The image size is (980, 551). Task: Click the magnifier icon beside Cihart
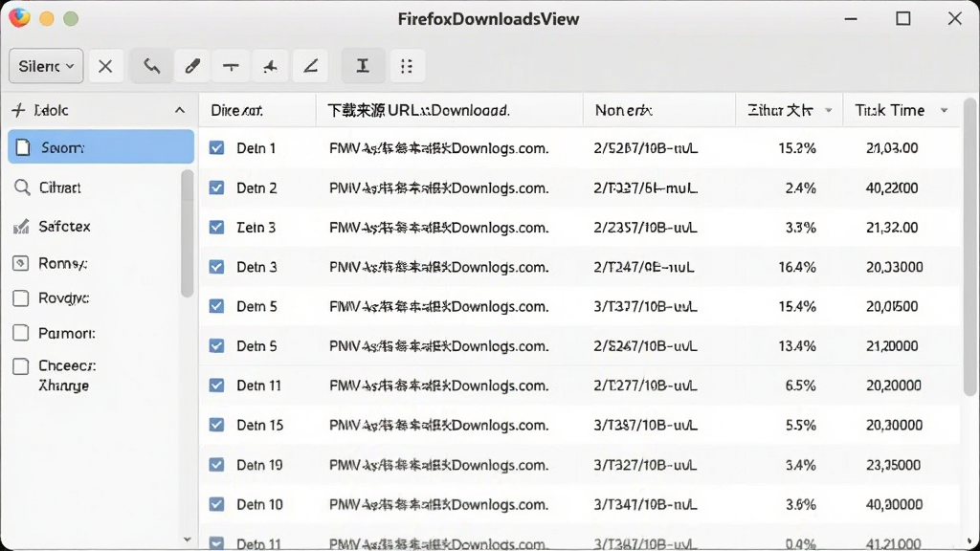(22, 187)
